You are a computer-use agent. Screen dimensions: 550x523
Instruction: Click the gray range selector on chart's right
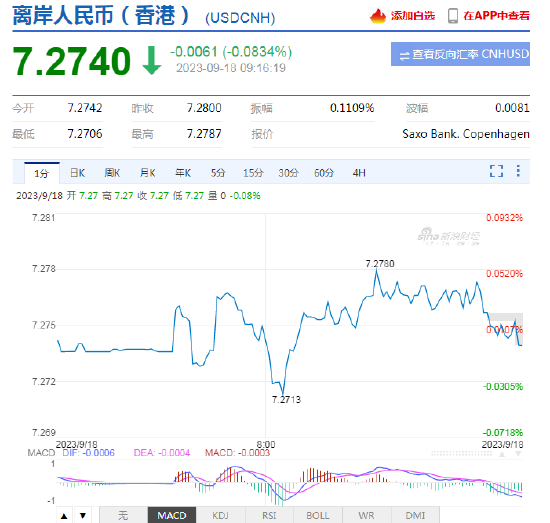[505, 329]
